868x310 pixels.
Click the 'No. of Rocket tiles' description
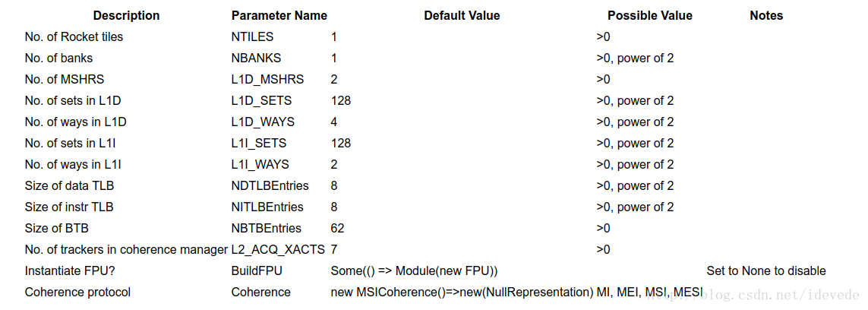click(x=74, y=37)
